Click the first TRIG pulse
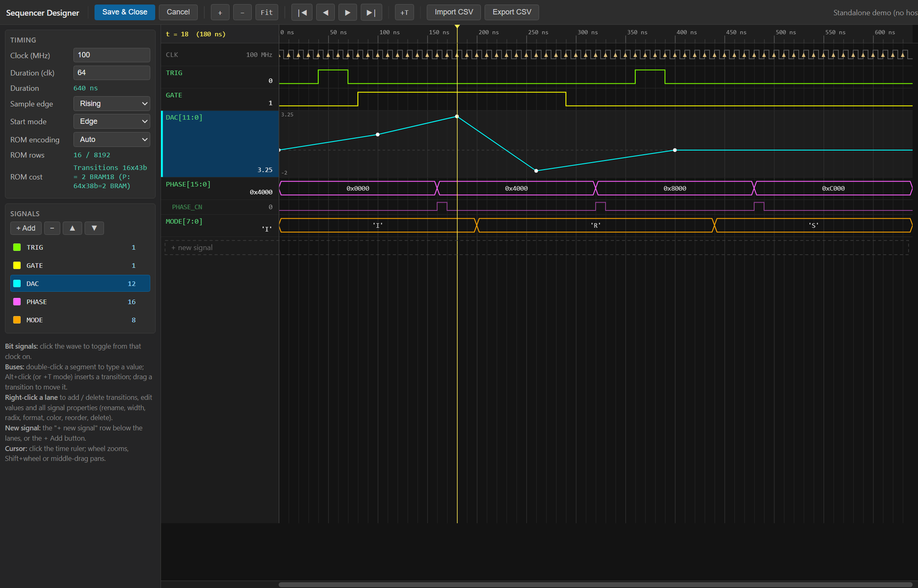 tap(333, 76)
